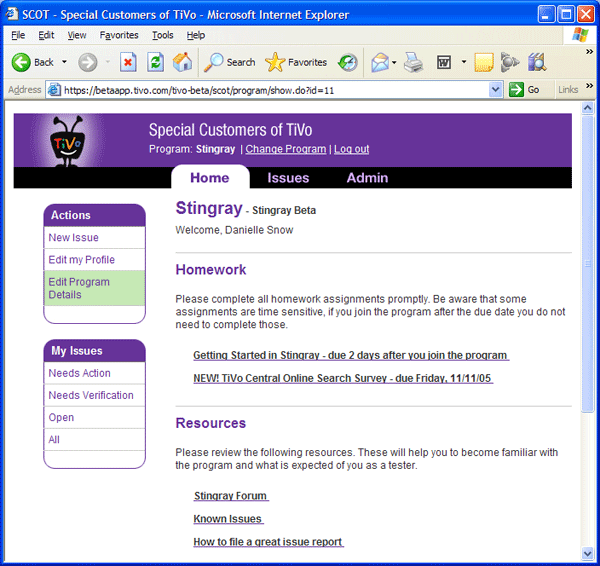The width and height of the screenshot is (600, 566).
Task: Show Needs Verification issues
Action: click(95, 395)
